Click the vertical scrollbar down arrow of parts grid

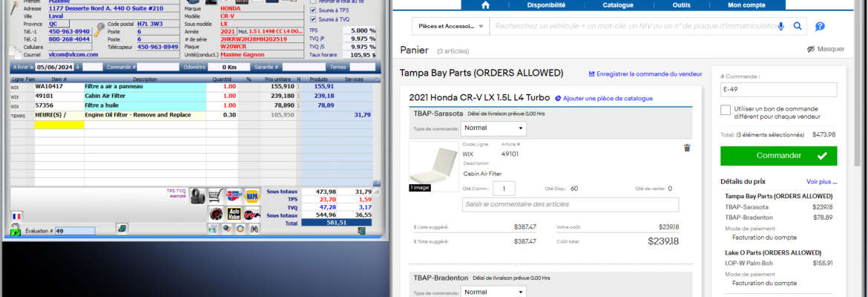click(x=378, y=183)
